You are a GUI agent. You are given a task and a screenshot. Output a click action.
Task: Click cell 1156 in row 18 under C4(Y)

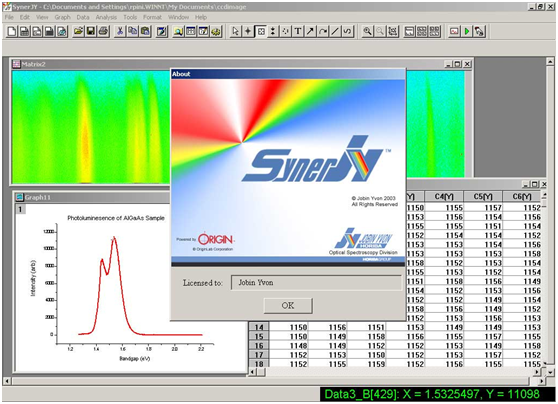pyautogui.click(x=444, y=364)
